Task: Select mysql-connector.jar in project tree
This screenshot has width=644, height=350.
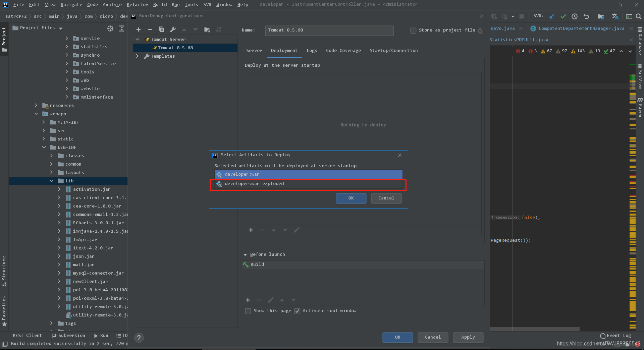Action: tap(98, 273)
